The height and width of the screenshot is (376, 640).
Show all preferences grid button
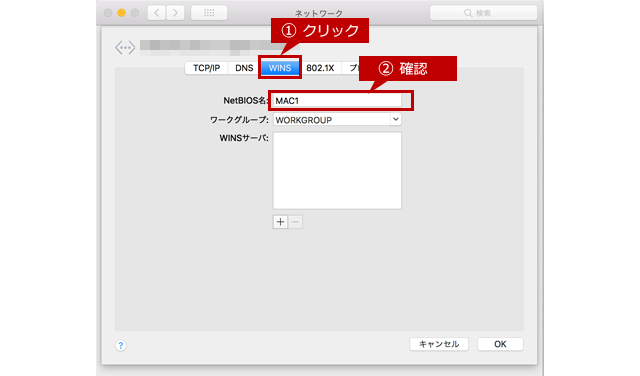coord(209,13)
